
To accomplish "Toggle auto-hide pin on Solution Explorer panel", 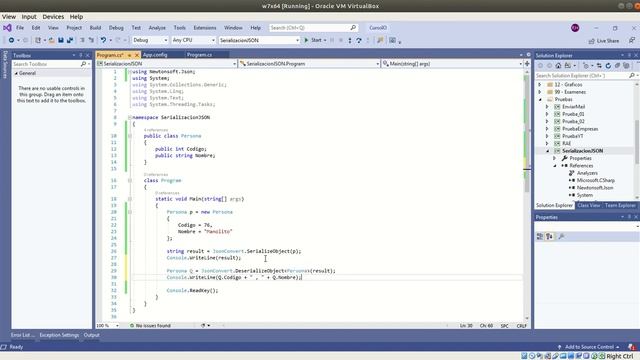I will [629, 55].
